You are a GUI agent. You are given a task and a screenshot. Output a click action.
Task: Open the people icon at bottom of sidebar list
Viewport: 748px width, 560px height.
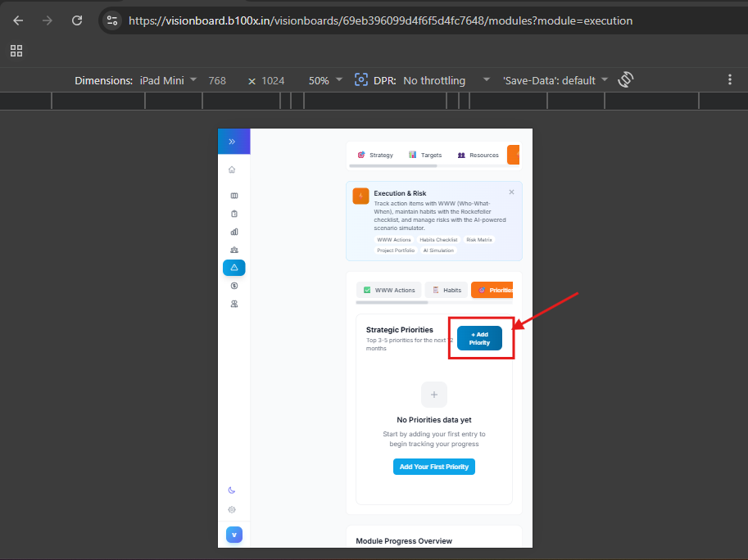pyautogui.click(x=234, y=304)
